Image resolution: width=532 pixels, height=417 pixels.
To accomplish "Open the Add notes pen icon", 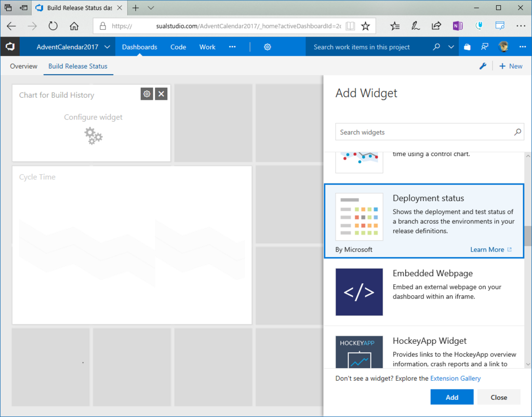I will [415, 26].
